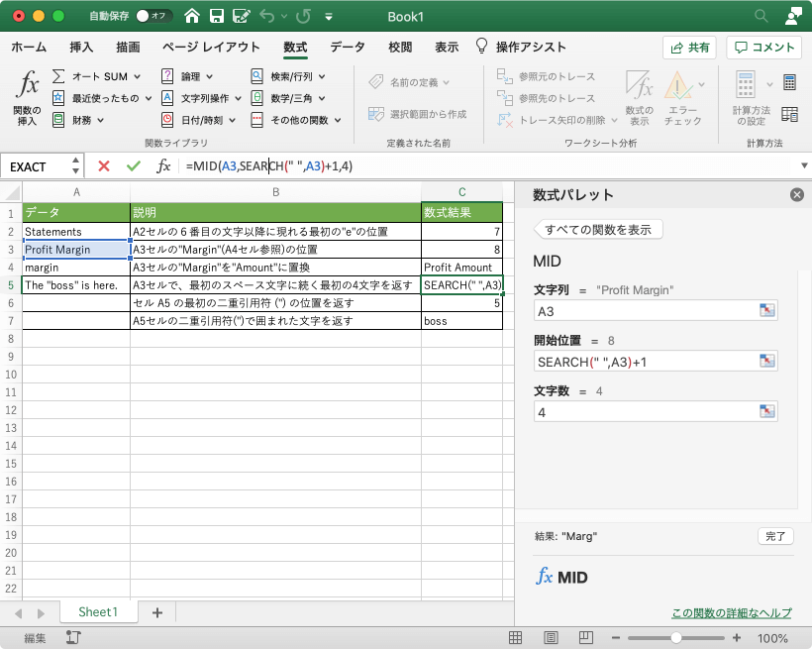Open この関数の詳細なヘルプ link
Image resolution: width=812 pixels, height=649 pixels.
(732, 612)
